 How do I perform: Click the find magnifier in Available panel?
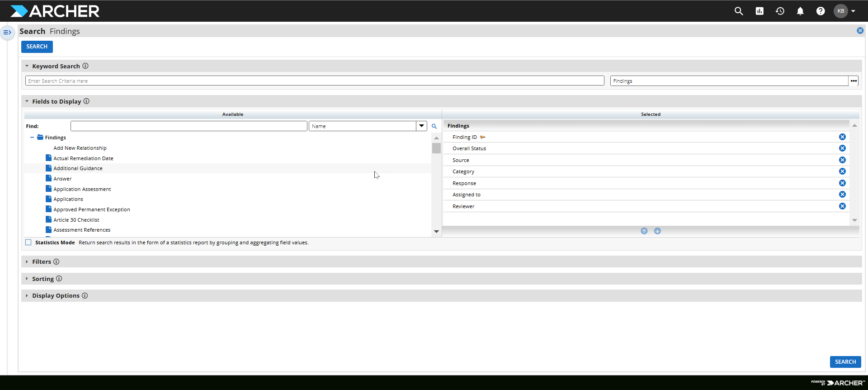click(434, 127)
